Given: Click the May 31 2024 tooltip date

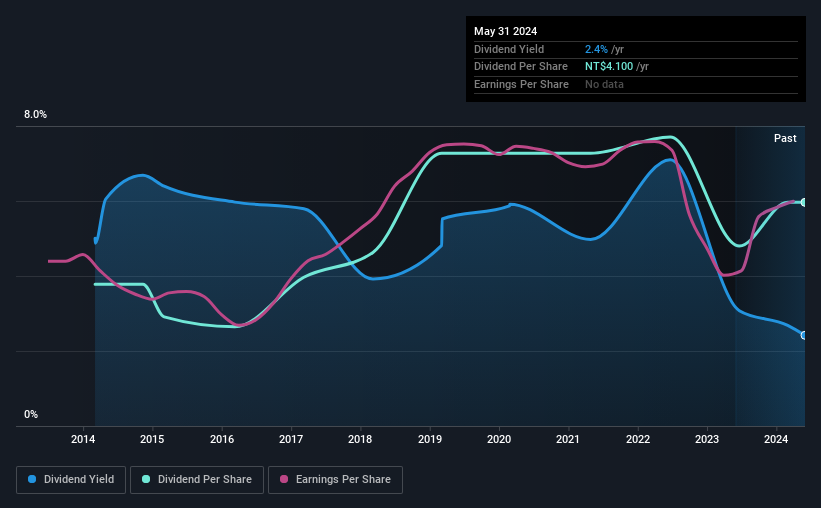Looking at the screenshot, I should (x=505, y=31).
